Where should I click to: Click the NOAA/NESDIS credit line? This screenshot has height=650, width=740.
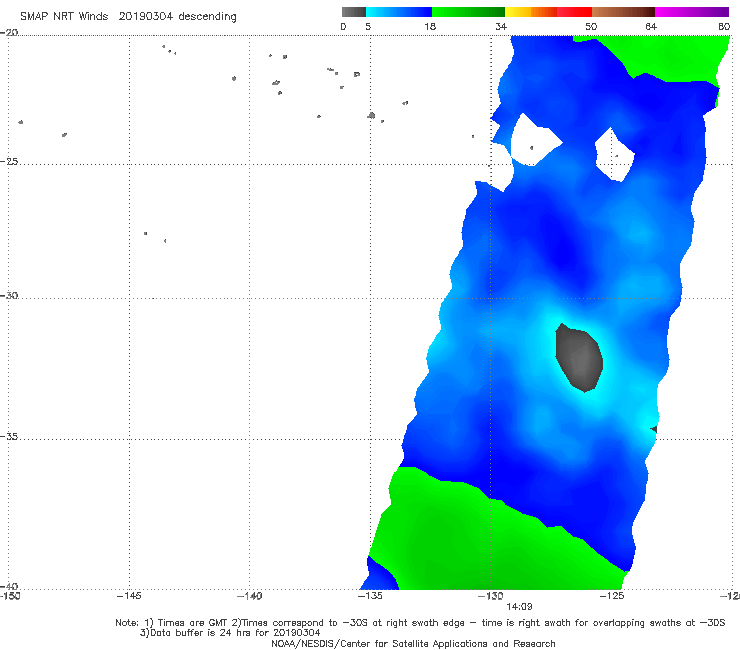413,643
